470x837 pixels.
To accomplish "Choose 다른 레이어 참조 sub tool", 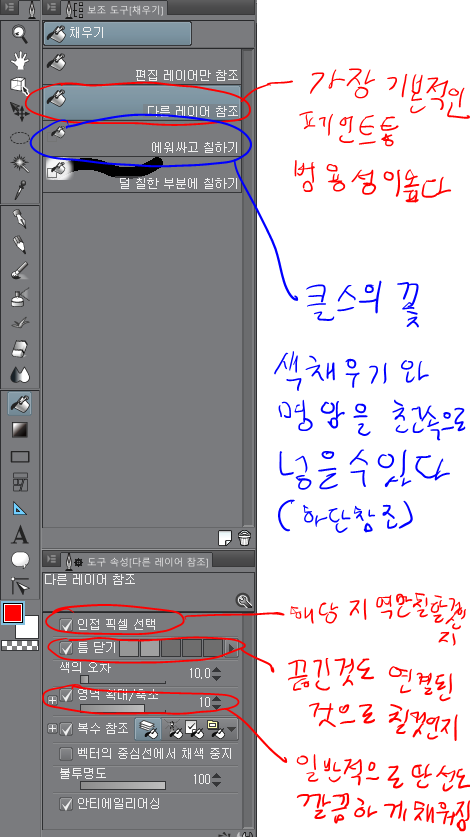I will tap(142, 103).
